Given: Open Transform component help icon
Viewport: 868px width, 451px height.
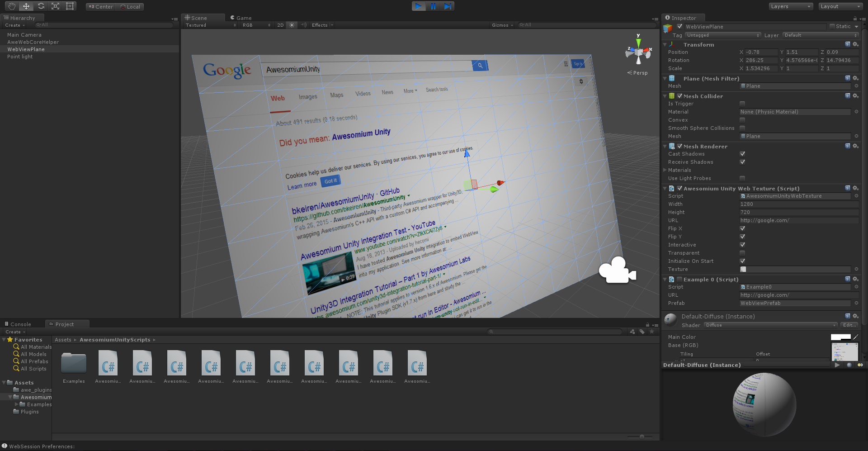Looking at the screenshot, I should point(848,44).
